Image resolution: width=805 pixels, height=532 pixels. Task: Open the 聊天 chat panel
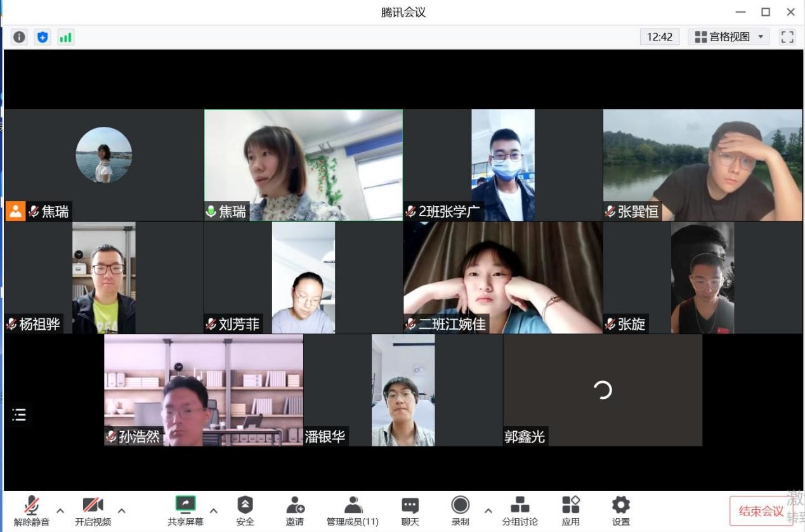tap(410, 510)
